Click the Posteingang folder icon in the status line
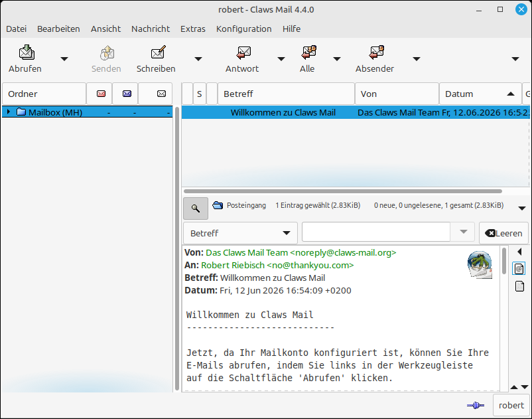This screenshot has width=532, height=419. pyautogui.click(x=218, y=205)
